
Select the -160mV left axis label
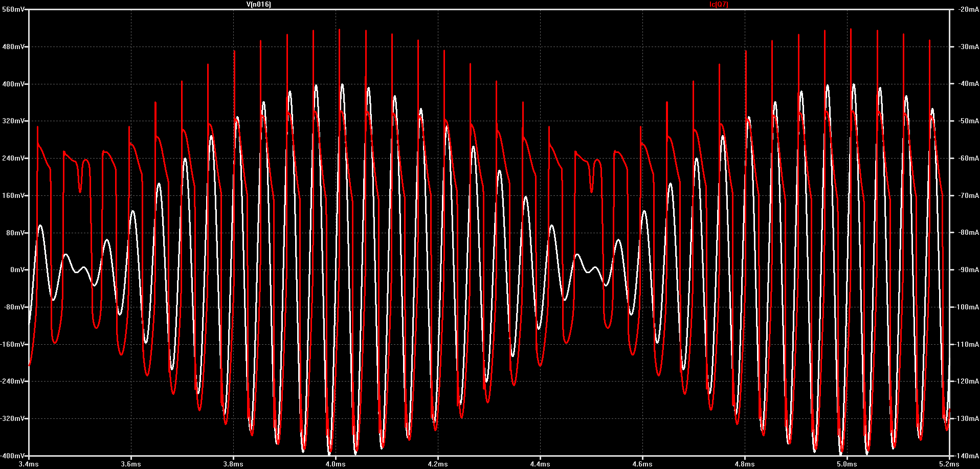point(12,345)
